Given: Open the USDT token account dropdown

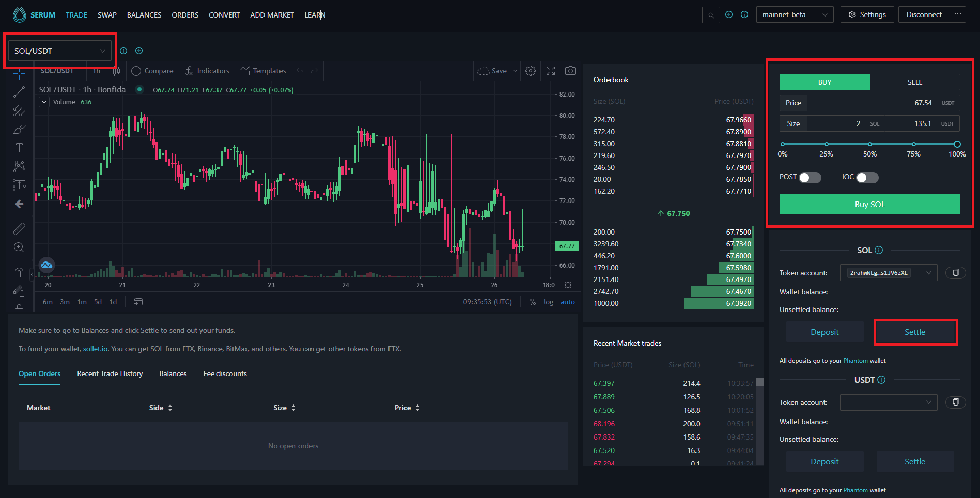Looking at the screenshot, I should [888, 402].
